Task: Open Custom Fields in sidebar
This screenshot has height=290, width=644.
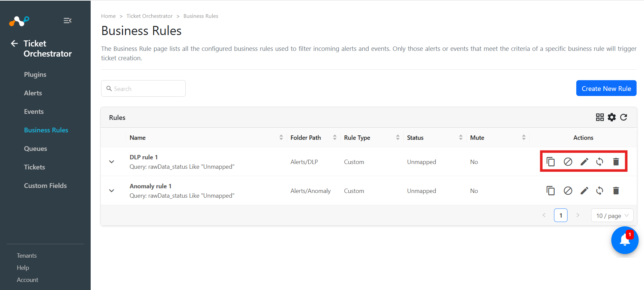Action: coord(45,186)
